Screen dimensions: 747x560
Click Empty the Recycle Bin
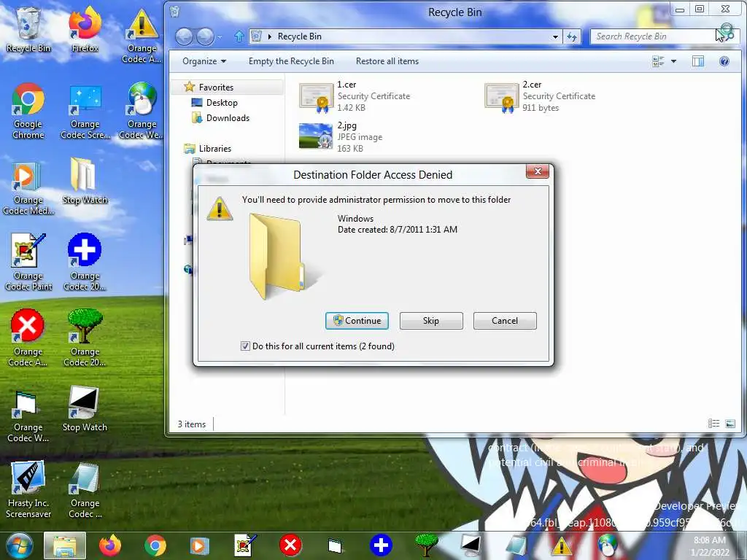click(x=291, y=61)
